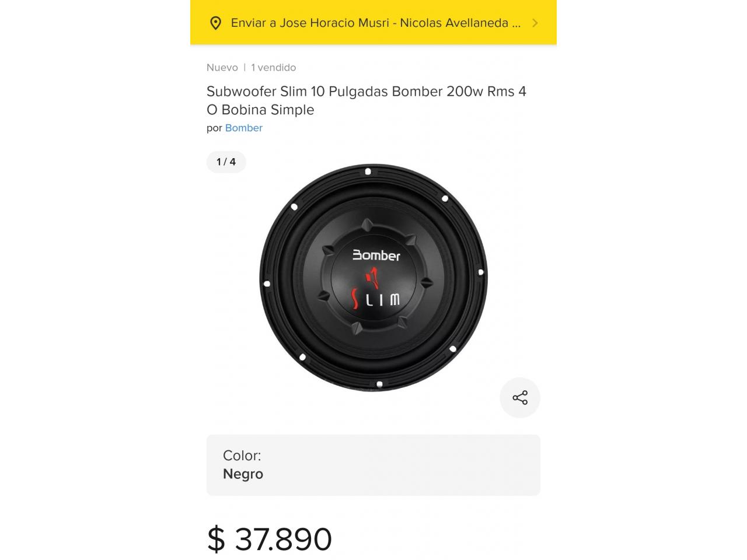The image size is (747, 560).
Task: Open the Bomber seller link
Action: click(x=244, y=128)
